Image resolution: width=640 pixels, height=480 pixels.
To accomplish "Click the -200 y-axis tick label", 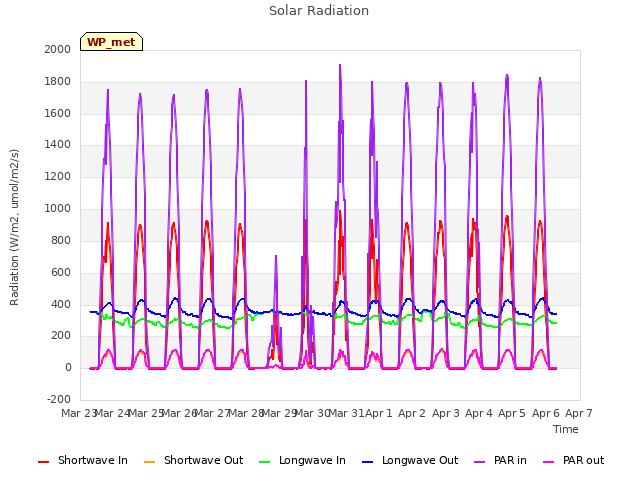I will point(59,399).
